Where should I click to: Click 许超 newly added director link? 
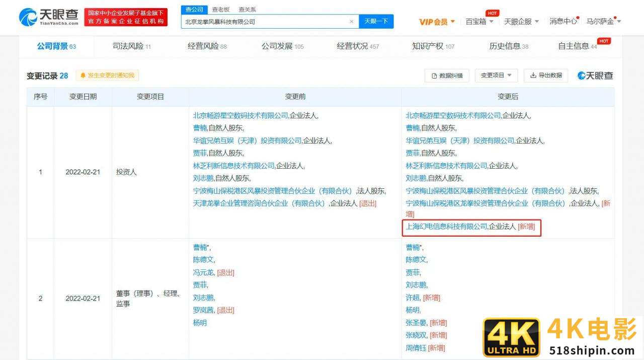click(413, 298)
